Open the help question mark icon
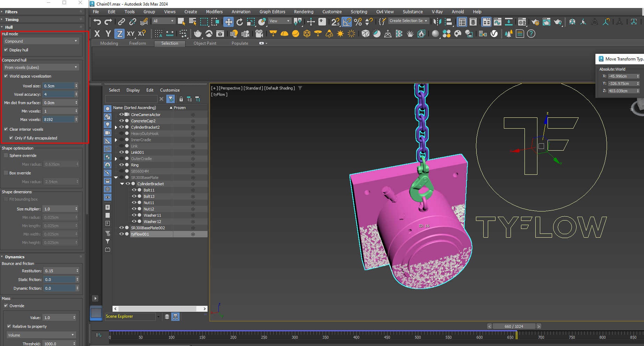This screenshot has height=346, width=644. (x=531, y=34)
